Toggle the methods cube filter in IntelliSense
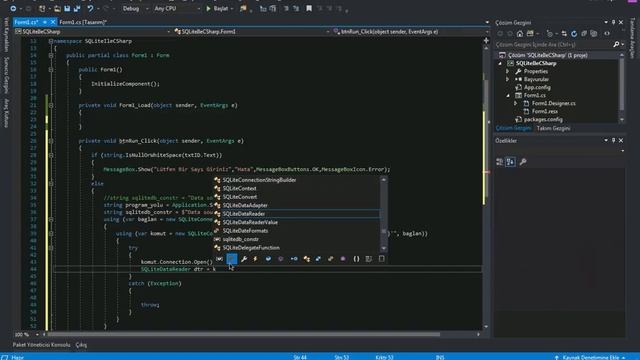 280,259
